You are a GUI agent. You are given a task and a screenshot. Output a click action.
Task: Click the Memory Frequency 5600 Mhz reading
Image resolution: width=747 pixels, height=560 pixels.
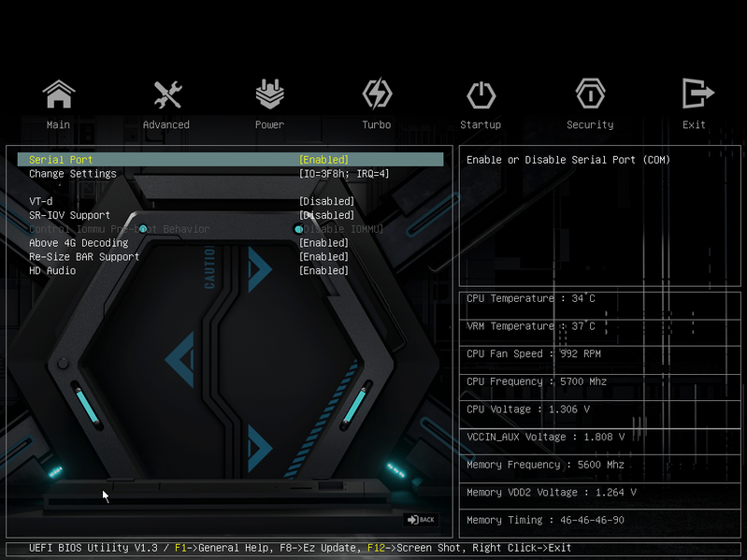545,464
